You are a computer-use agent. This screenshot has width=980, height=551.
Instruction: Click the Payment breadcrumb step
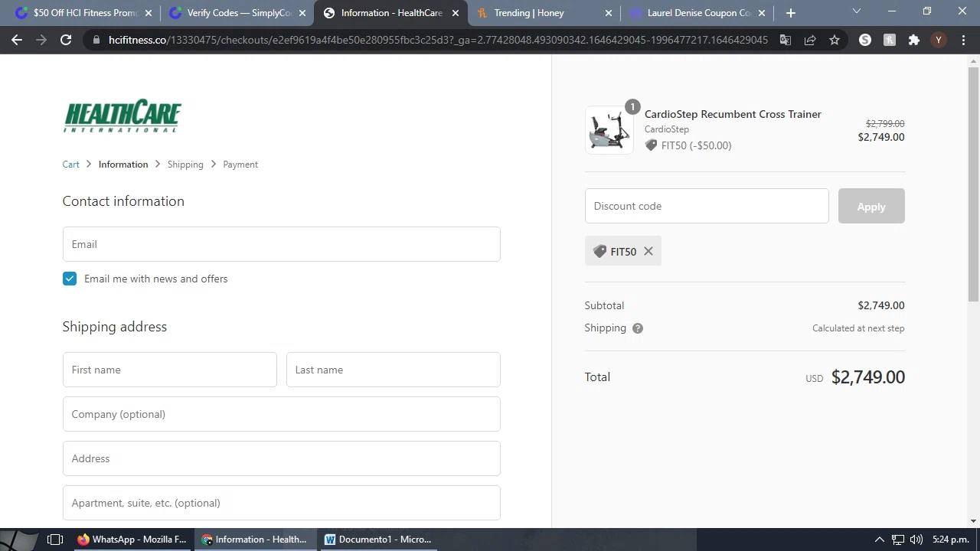coord(240,165)
